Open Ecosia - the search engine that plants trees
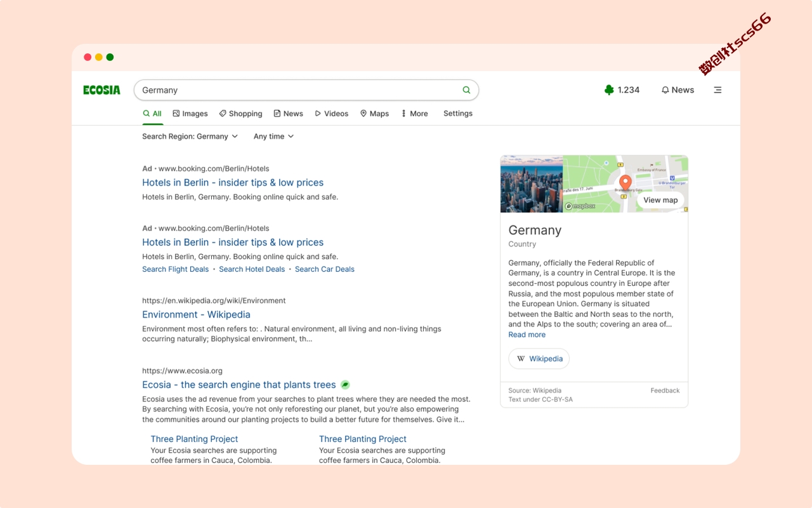 pyautogui.click(x=239, y=385)
